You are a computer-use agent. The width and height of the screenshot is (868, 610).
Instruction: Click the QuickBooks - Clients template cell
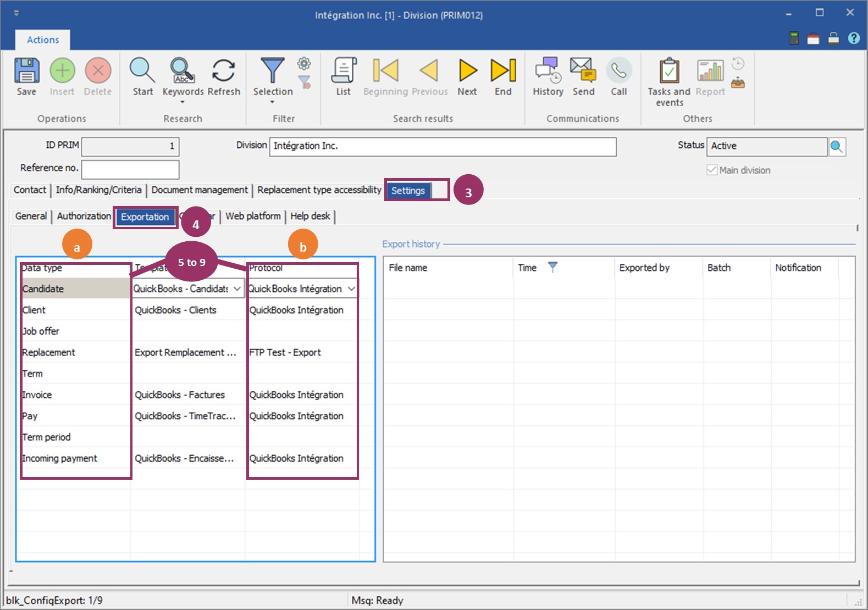pos(187,310)
